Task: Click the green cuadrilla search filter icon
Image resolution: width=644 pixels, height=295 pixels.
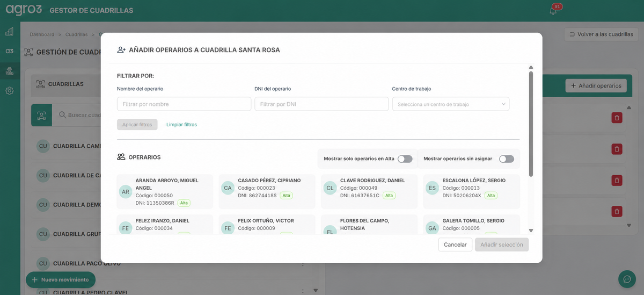Action: click(x=41, y=115)
